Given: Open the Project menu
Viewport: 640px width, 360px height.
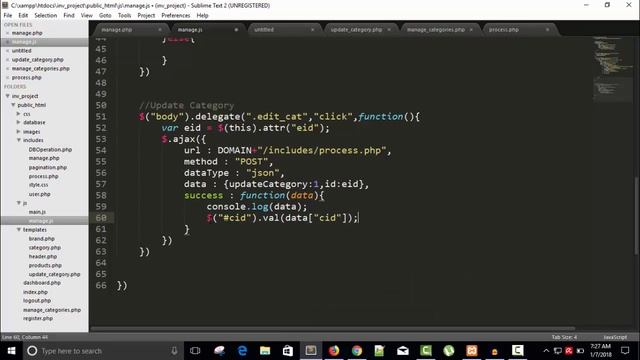Looking at the screenshot, I should click(x=146, y=16).
